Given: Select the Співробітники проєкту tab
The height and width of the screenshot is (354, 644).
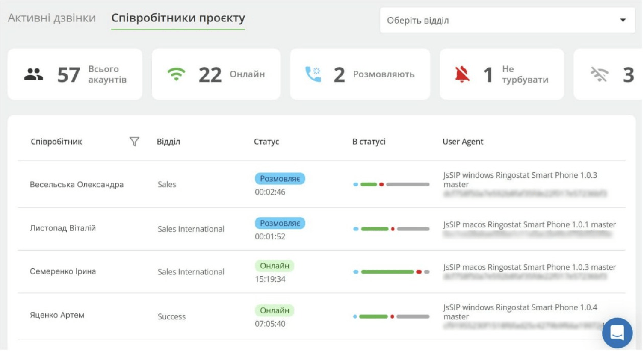Looking at the screenshot, I should pos(178,18).
